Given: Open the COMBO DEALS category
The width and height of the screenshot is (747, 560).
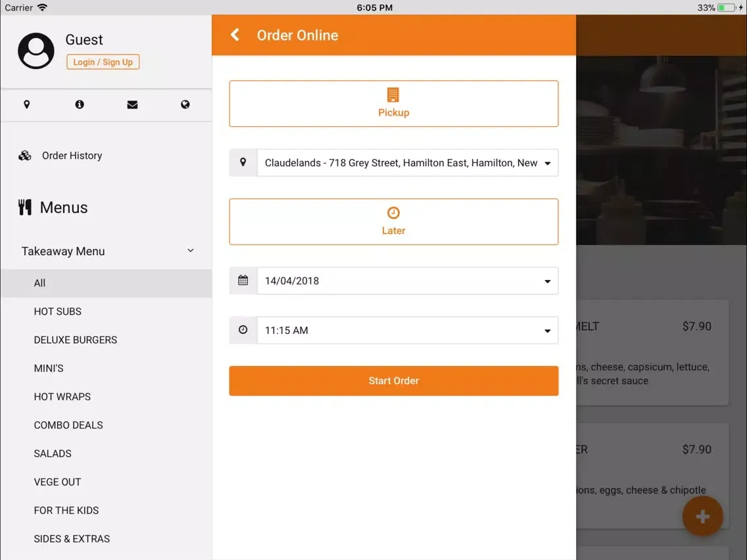Looking at the screenshot, I should [107, 425].
